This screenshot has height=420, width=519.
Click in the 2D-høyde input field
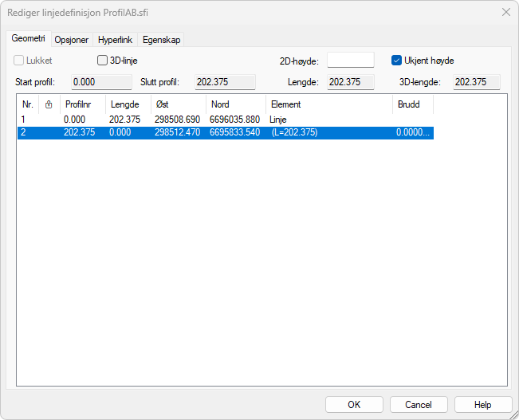point(350,60)
